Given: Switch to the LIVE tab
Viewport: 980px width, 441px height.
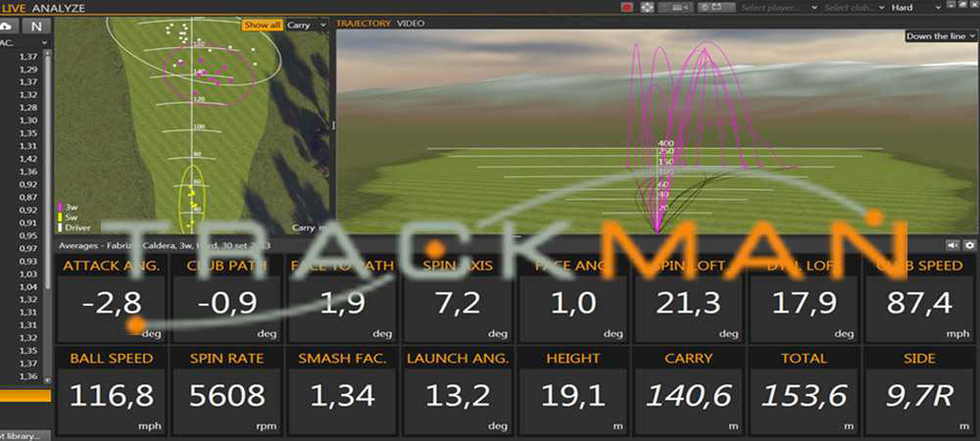Looking at the screenshot, I should click(x=13, y=8).
